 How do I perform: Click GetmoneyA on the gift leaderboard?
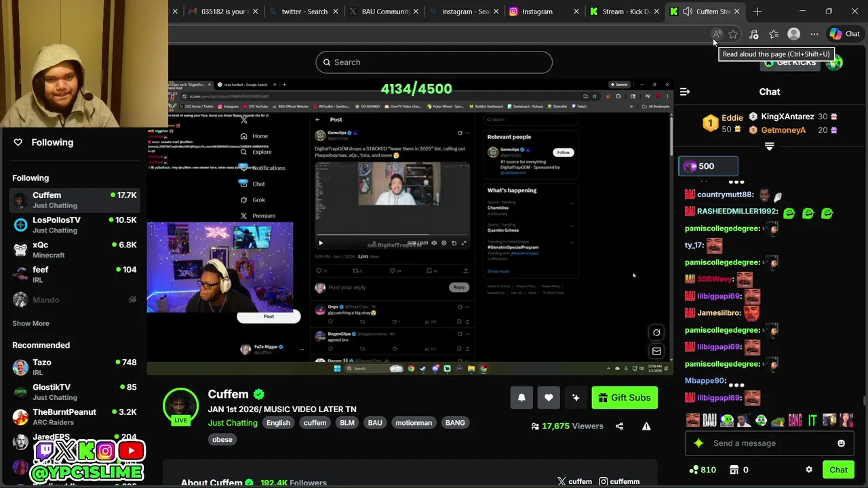pyautogui.click(x=783, y=130)
